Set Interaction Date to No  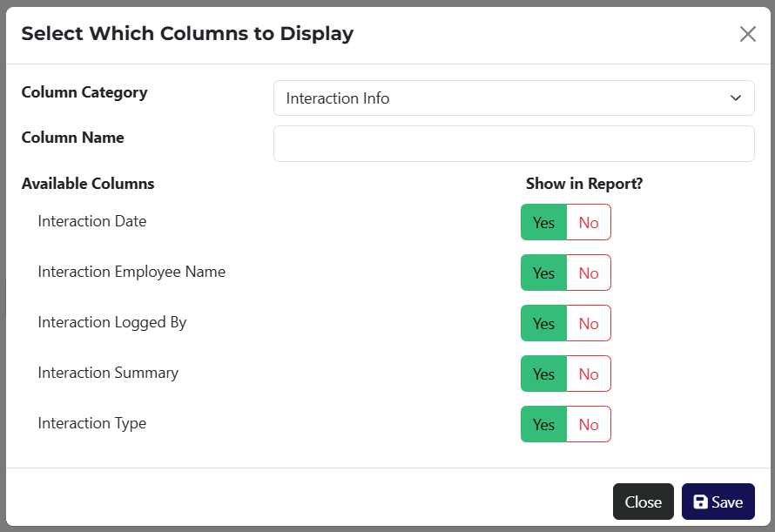coord(589,222)
